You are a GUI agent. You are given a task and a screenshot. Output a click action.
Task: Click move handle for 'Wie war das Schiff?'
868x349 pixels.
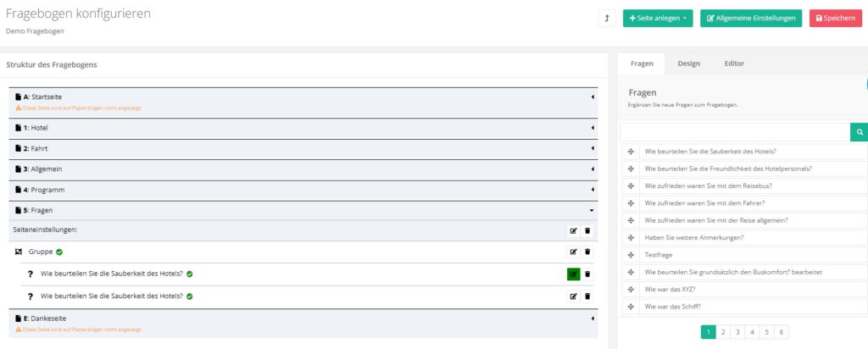point(630,306)
